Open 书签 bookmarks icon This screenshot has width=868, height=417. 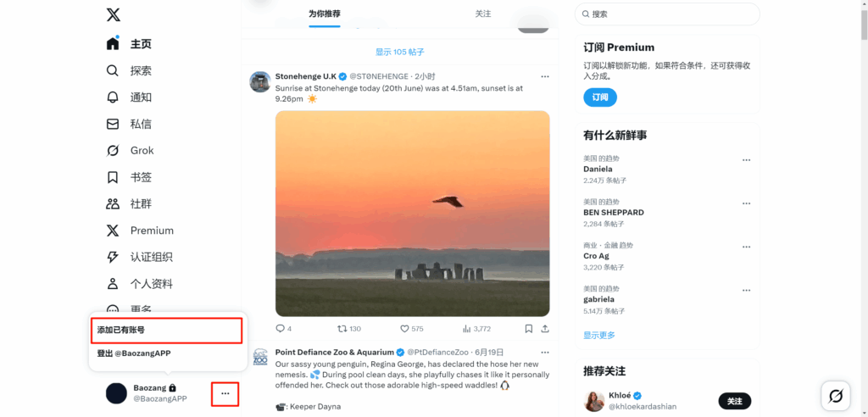point(113,177)
